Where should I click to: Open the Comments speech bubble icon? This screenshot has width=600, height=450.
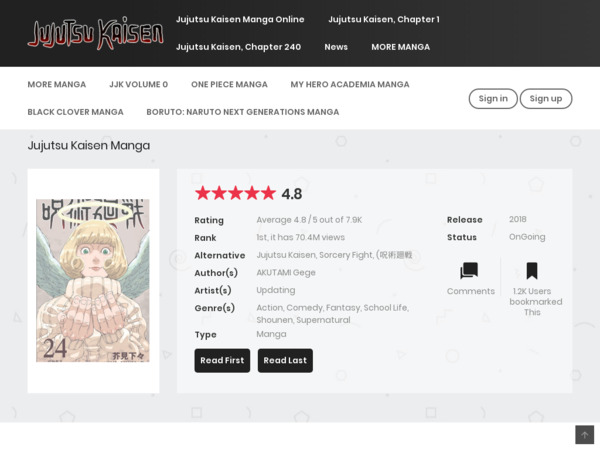pyautogui.click(x=469, y=271)
